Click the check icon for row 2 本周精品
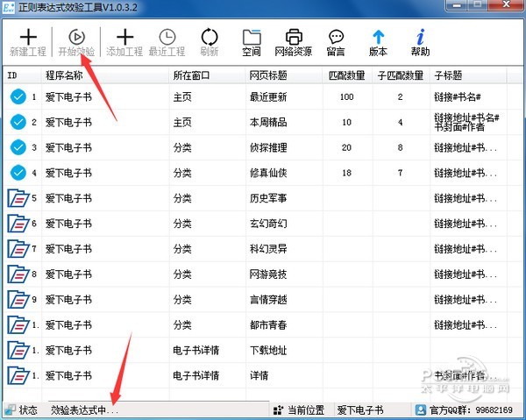The height and width of the screenshot is (420, 526). [18, 122]
